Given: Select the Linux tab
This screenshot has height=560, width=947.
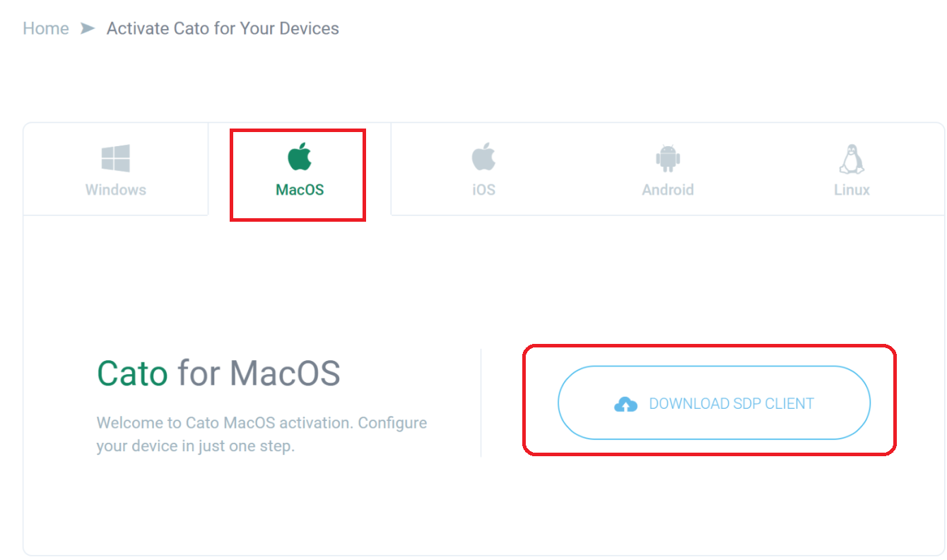Looking at the screenshot, I should coord(851,169).
